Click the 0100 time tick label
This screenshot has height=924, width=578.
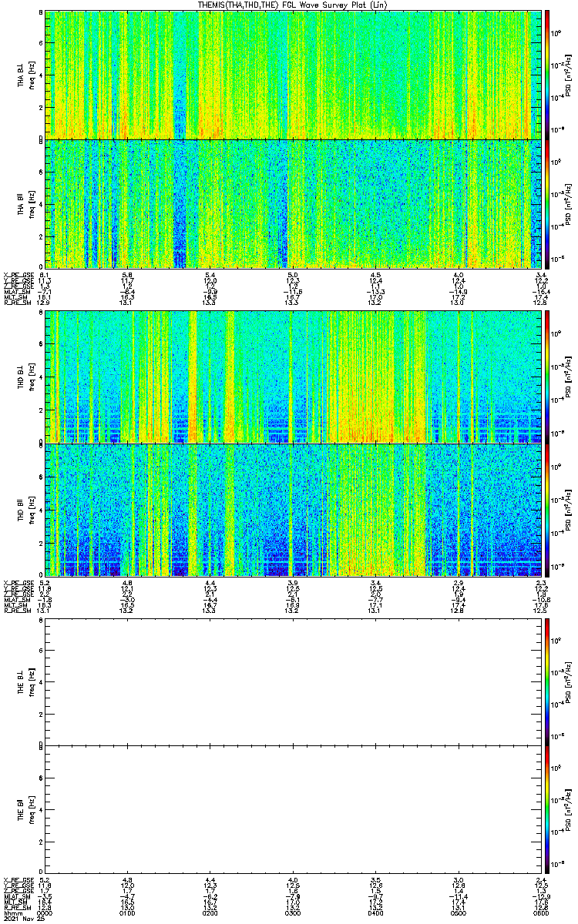[128, 912]
